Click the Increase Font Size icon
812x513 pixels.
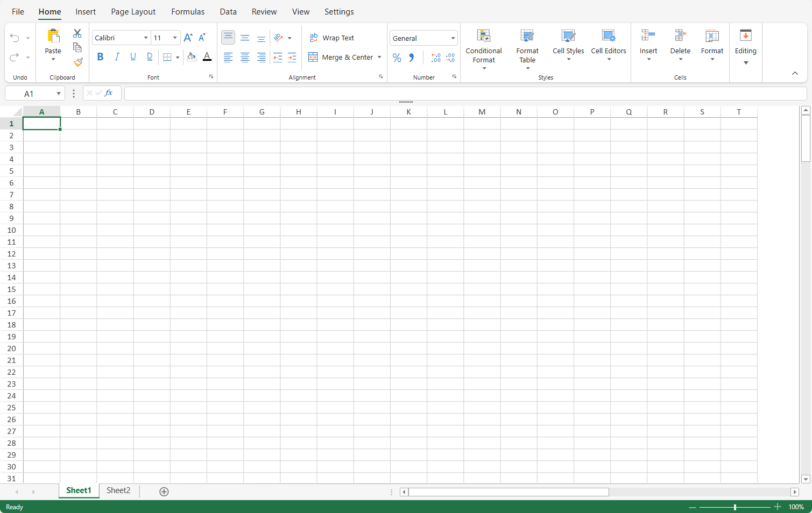coord(188,38)
